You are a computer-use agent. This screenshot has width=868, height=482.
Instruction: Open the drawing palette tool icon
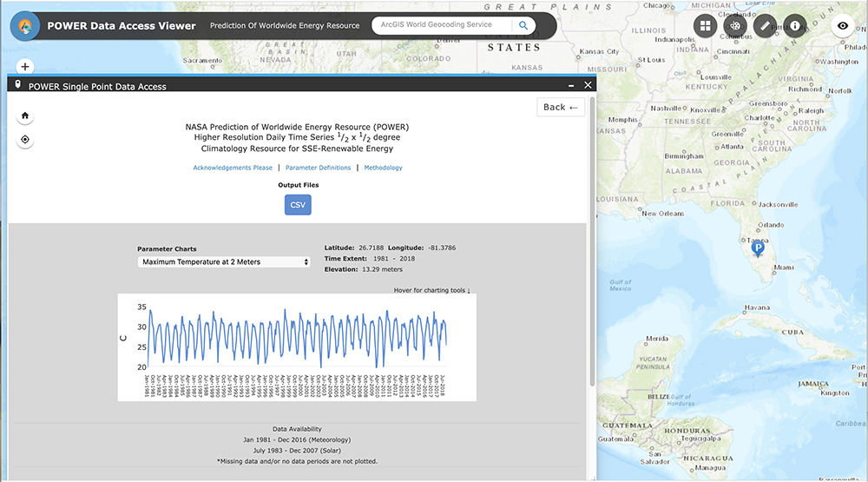(735, 25)
